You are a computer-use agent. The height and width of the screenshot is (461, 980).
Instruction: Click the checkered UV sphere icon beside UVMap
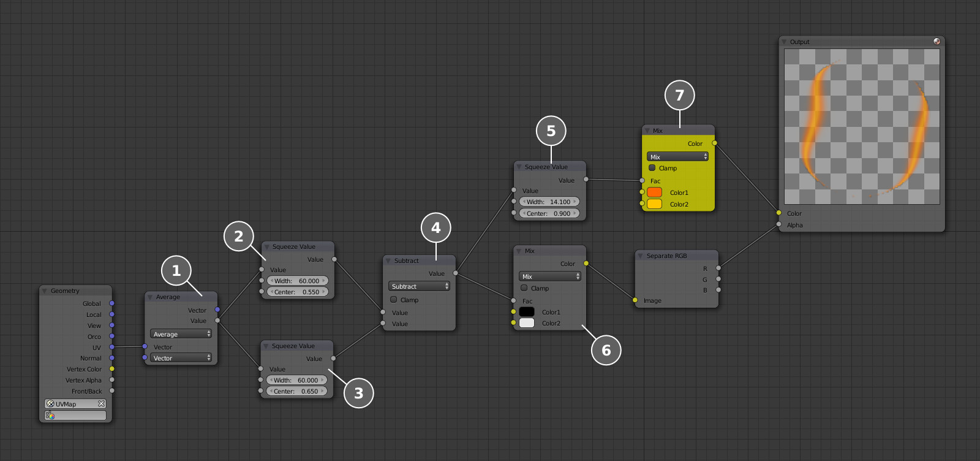(x=50, y=404)
